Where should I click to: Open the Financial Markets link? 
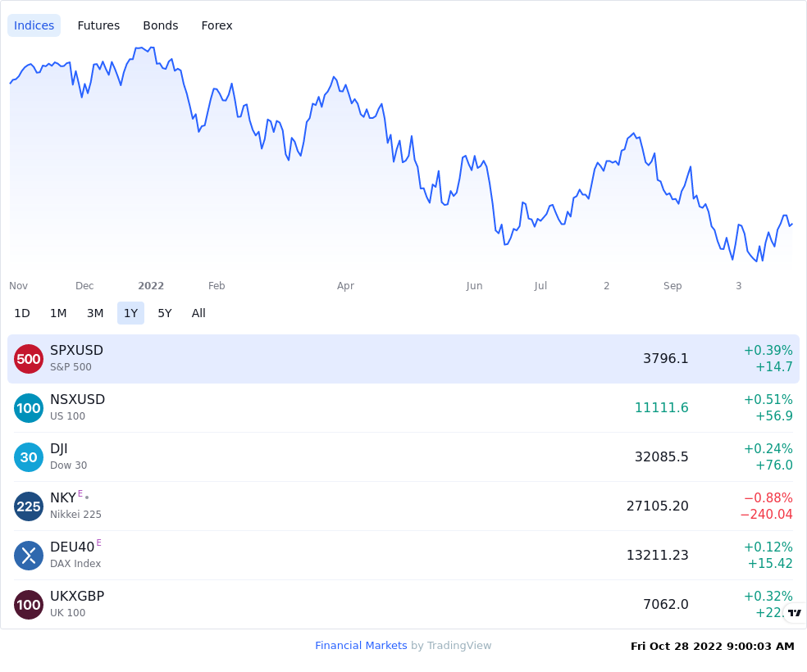click(x=361, y=645)
